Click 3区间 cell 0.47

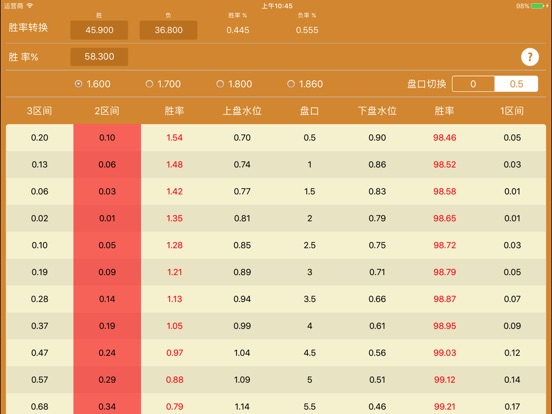point(39,353)
